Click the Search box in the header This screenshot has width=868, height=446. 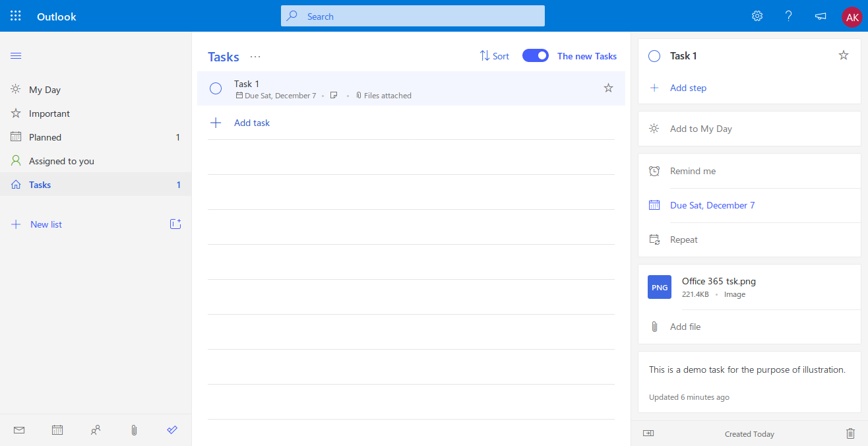(x=413, y=16)
